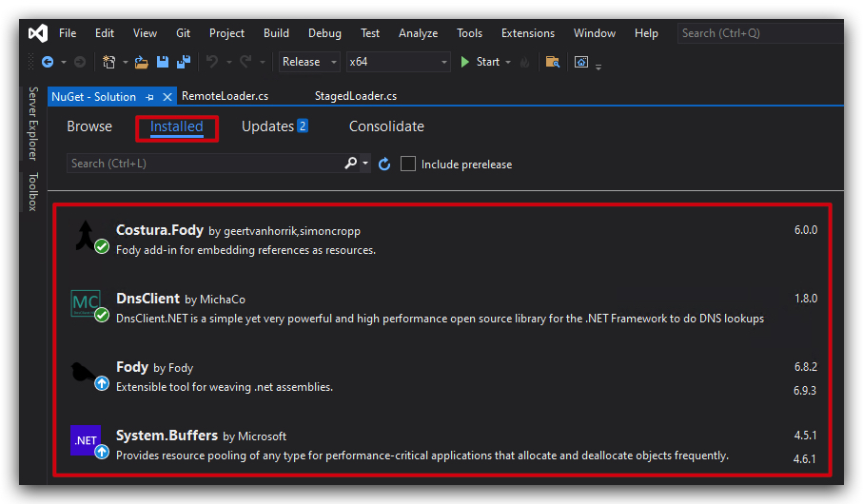Open the View menu
This screenshot has width=863, height=504.
[x=145, y=33]
